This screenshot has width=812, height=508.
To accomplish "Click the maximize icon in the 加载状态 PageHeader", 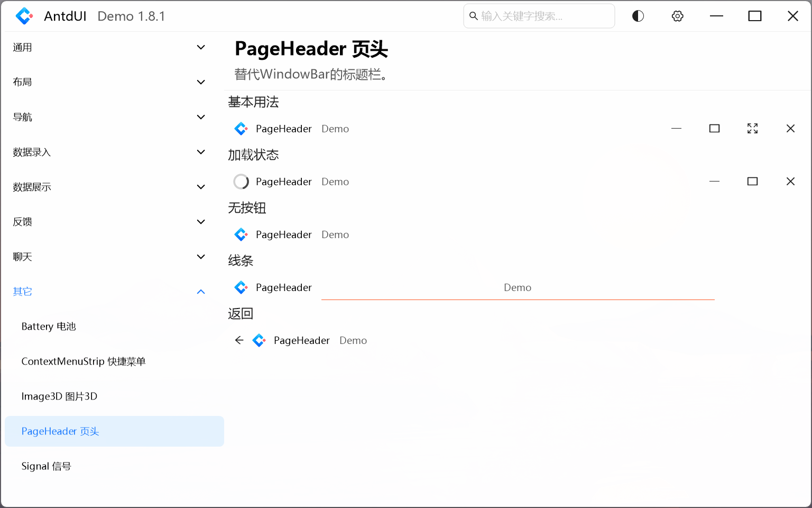I will [752, 181].
